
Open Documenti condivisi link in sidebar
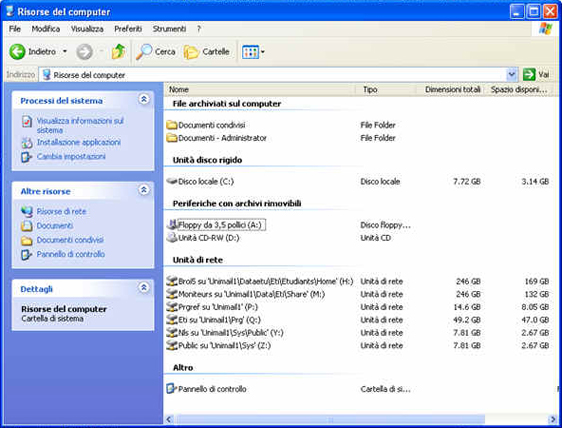(x=70, y=240)
